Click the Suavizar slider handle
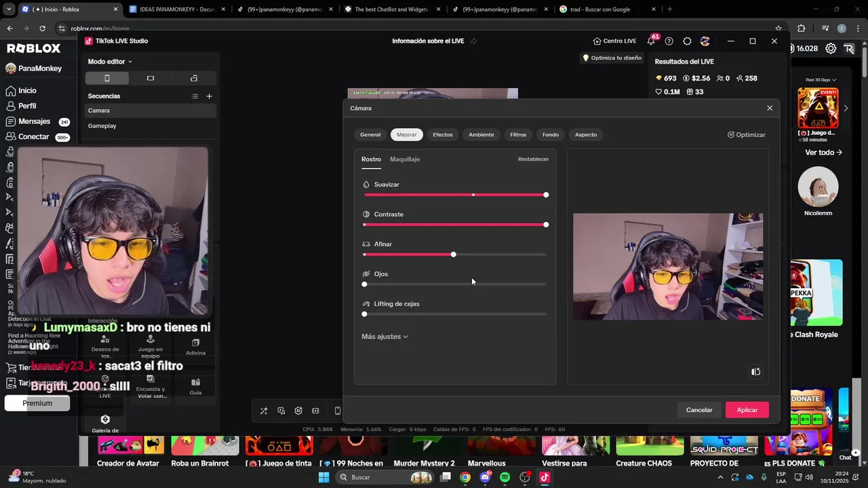The image size is (868, 488). 546,195
